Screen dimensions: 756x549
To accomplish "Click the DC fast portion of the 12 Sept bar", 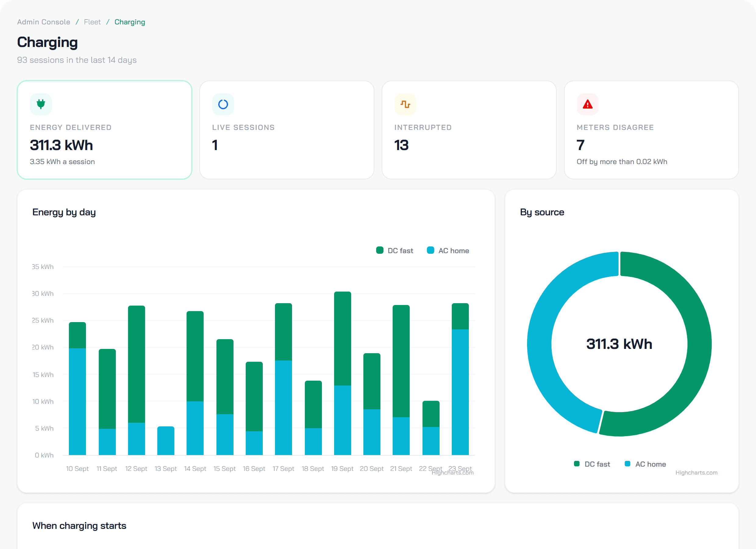I will coord(136,364).
